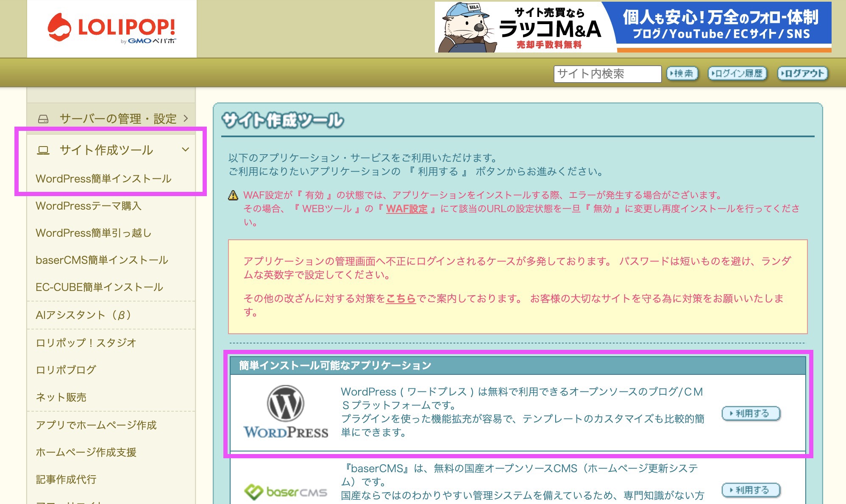This screenshot has height=504, width=846.
Task: Click the WordPress logo
Action: (x=286, y=412)
